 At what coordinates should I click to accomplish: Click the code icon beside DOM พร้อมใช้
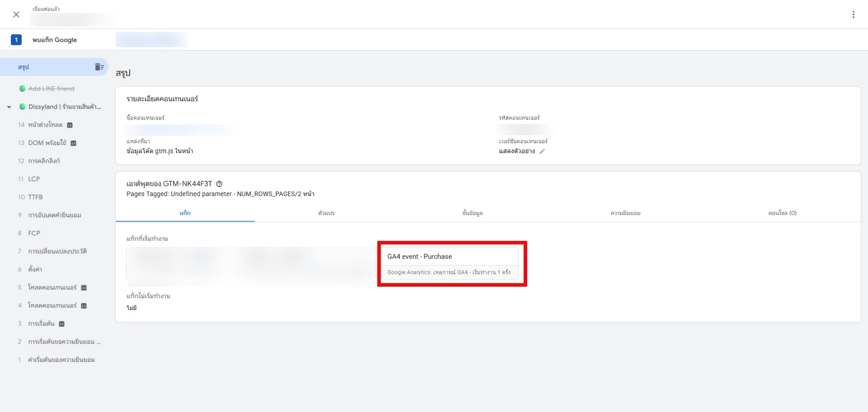74,143
